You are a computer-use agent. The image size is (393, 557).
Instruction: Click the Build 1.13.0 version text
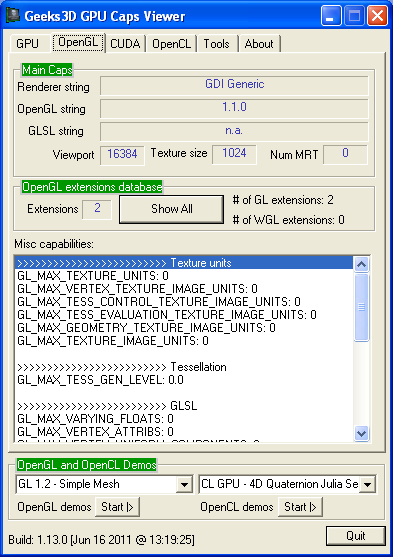tap(101, 540)
